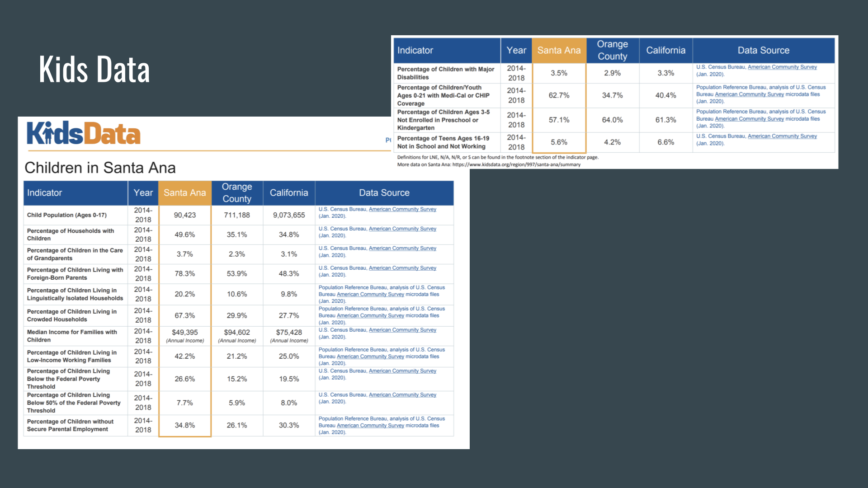The width and height of the screenshot is (868, 488).
Task: Click Santa Ana Medi-Cal value 62.7%
Action: [x=559, y=95]
